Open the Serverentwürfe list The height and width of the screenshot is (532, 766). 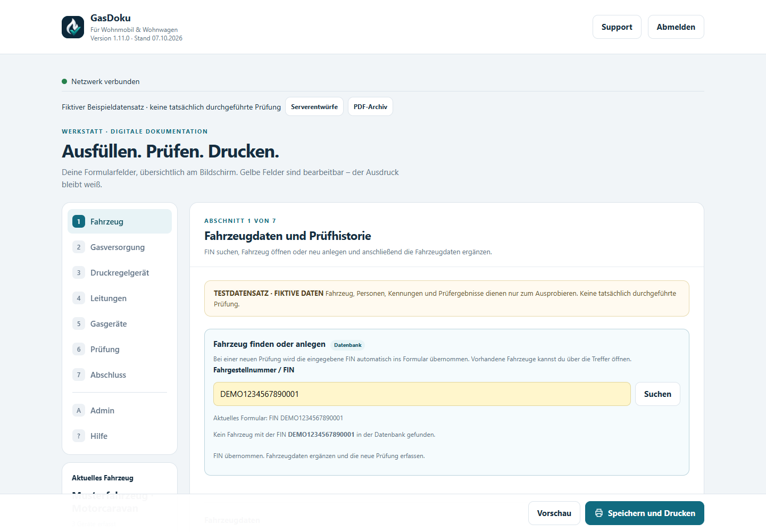click(314, 106)
